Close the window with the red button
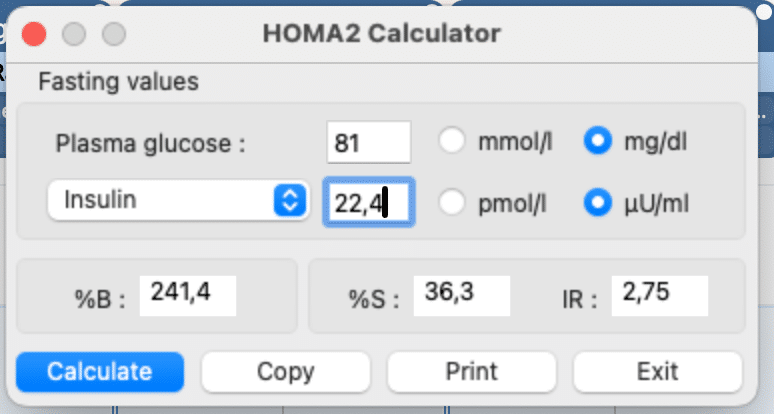 tap(35, 33)
